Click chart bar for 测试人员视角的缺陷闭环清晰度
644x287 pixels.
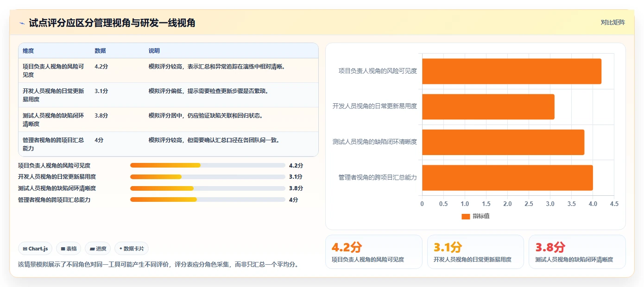(503, 142)
